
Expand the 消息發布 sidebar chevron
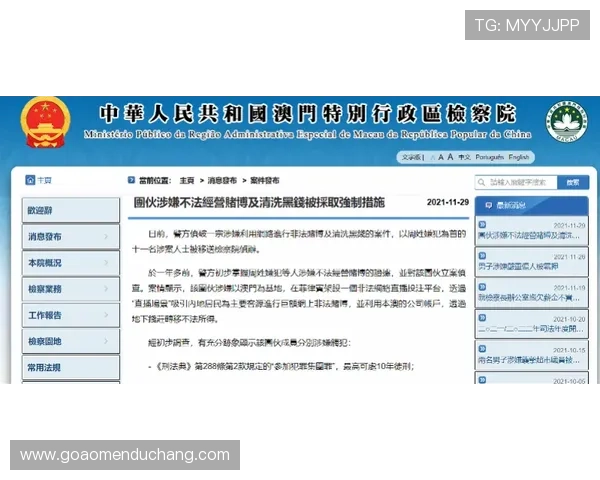106,237
